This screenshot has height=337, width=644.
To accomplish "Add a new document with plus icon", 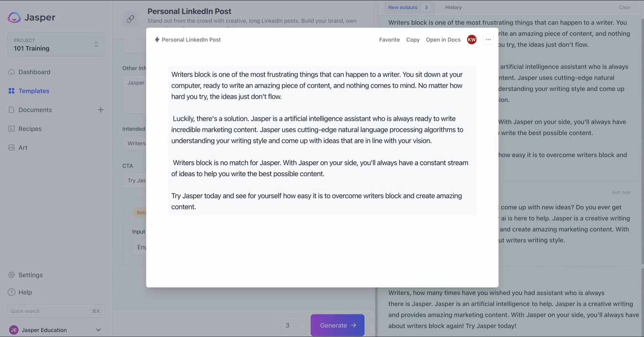I will [101, 110].
